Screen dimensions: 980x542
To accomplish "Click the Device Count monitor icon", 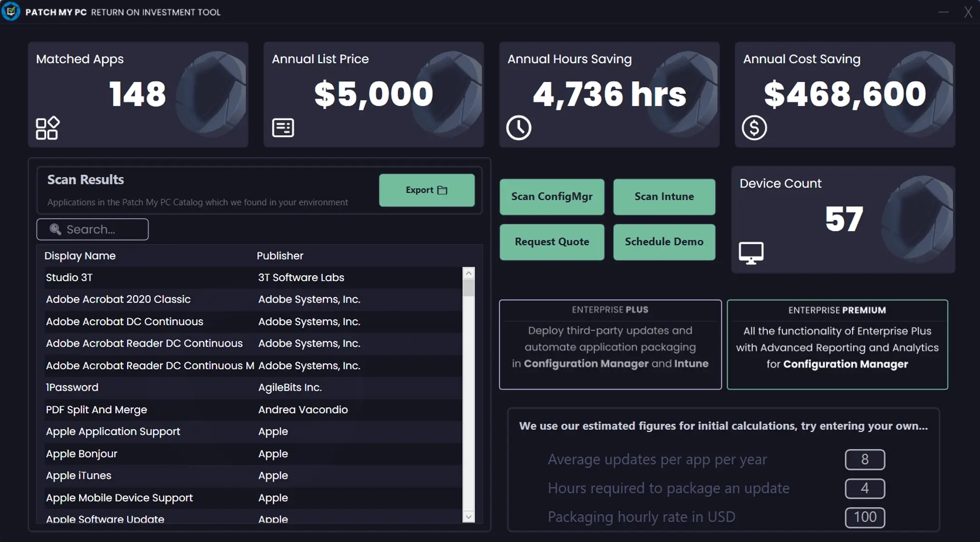I will click(751, 253).
